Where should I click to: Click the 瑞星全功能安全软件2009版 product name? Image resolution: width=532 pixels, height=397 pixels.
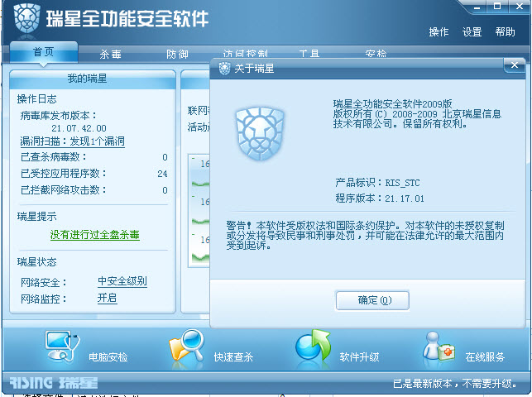click(392, 103)
